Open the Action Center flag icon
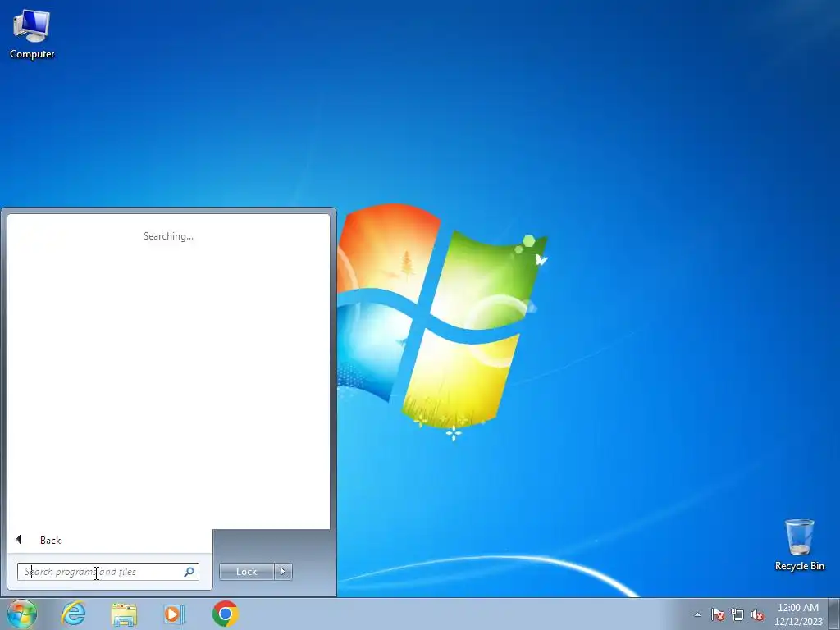This screenshot has width=840, height=630. click(717, 615)
